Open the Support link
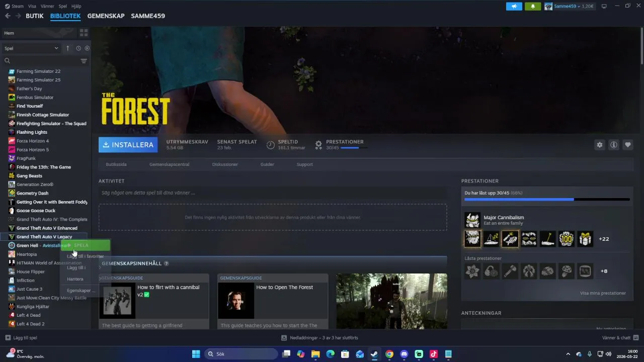Image resolution: width=644 pixels, height=362 pixels. click(x=304, y=164)
